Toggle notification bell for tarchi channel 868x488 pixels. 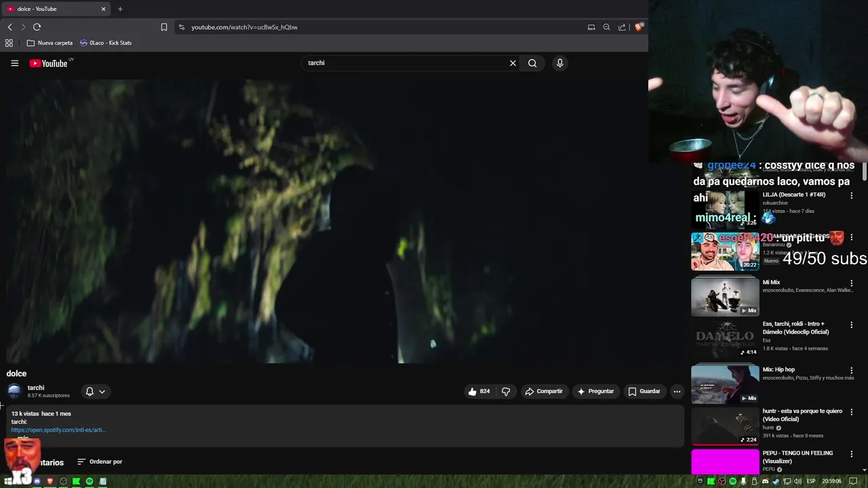90,391
